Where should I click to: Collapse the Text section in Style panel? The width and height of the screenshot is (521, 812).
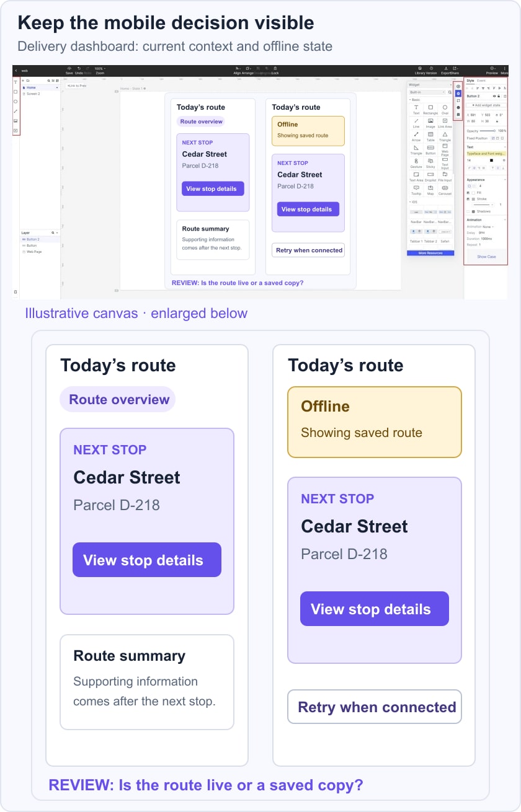click(x=505, y=147)
